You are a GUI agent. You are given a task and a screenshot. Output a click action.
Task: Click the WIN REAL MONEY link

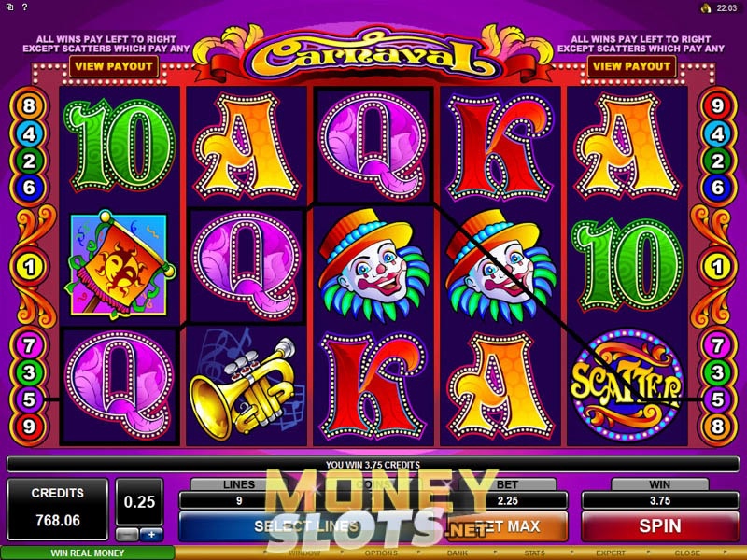tap(88, 553)
